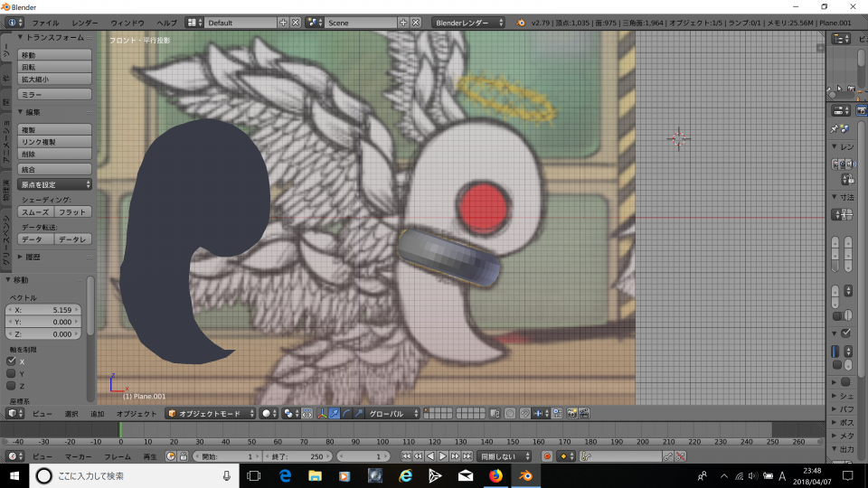Disable the X axis constraint checkbox
Screen dimensions: 868x488
[11, 361]
